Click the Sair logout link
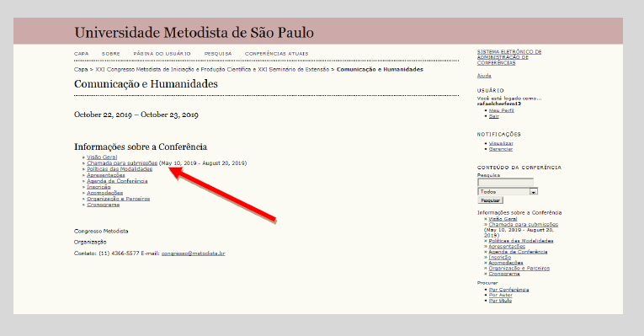 [493, 116]
